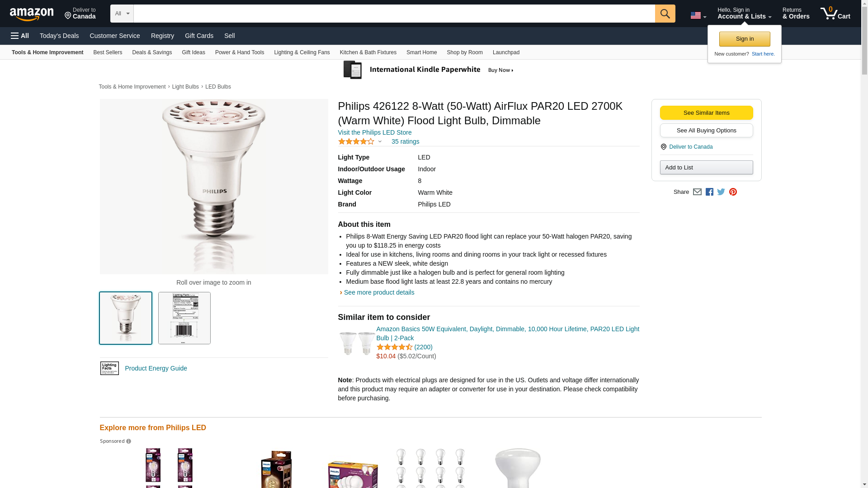Image resolution: width=868 pixels, height=488 pixels.
Task: Select Smart Home category tab
Action: (421, 52)
